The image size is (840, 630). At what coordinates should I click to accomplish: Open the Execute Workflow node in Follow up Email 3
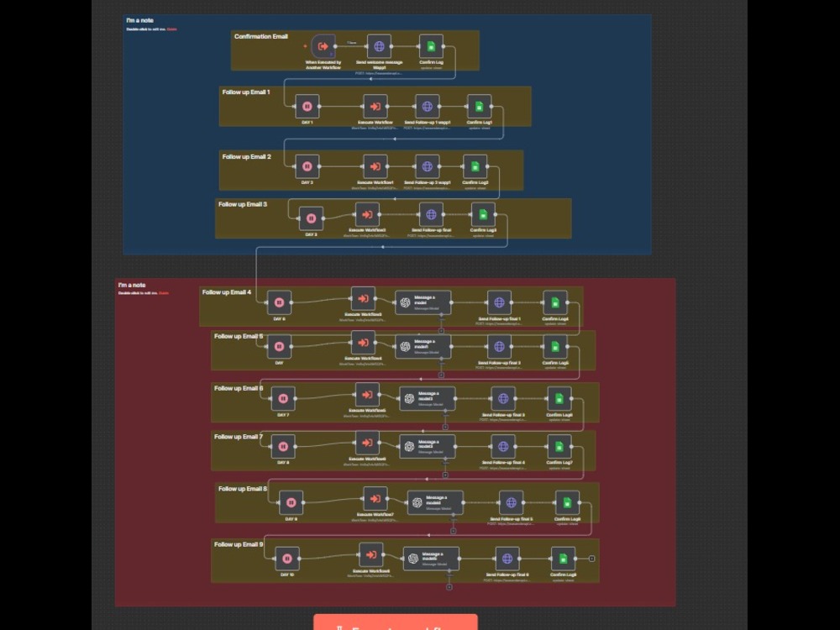pos(367,215)
